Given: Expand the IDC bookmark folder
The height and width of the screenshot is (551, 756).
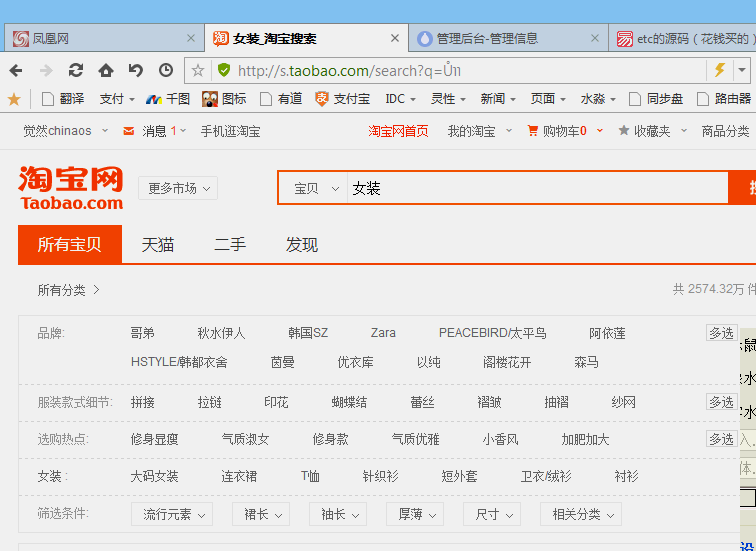Looking at the screenshot, I should 400,99.
